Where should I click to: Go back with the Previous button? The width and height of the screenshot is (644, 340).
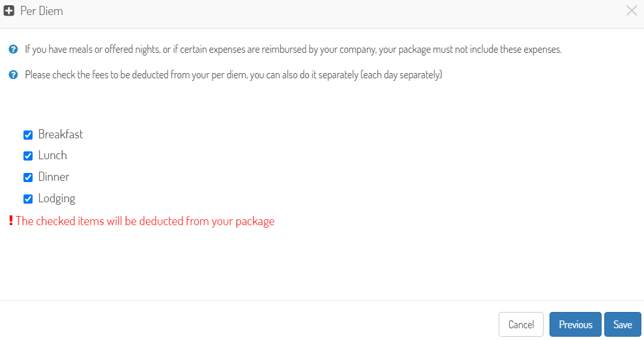pos(576,324)
